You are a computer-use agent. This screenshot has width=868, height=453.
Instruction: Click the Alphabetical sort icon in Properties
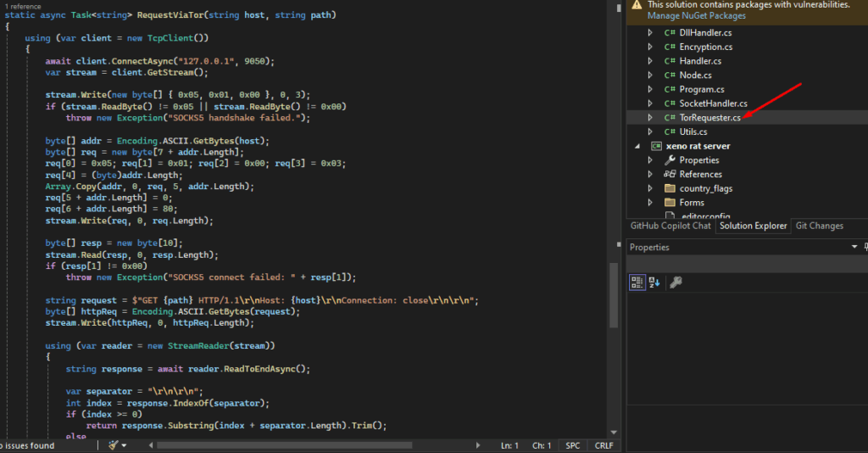pos(654,282)
